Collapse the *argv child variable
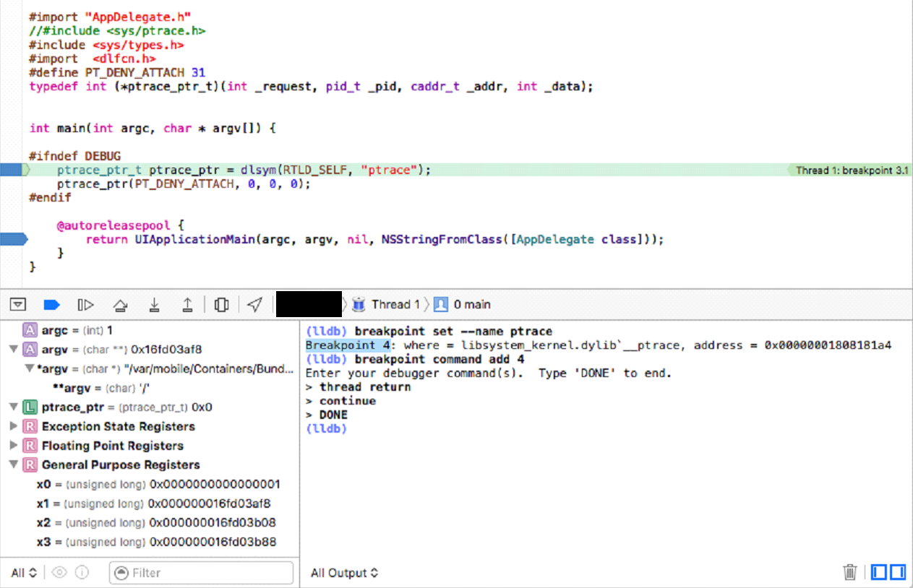913x588 pixels. (x=30, y=369)
